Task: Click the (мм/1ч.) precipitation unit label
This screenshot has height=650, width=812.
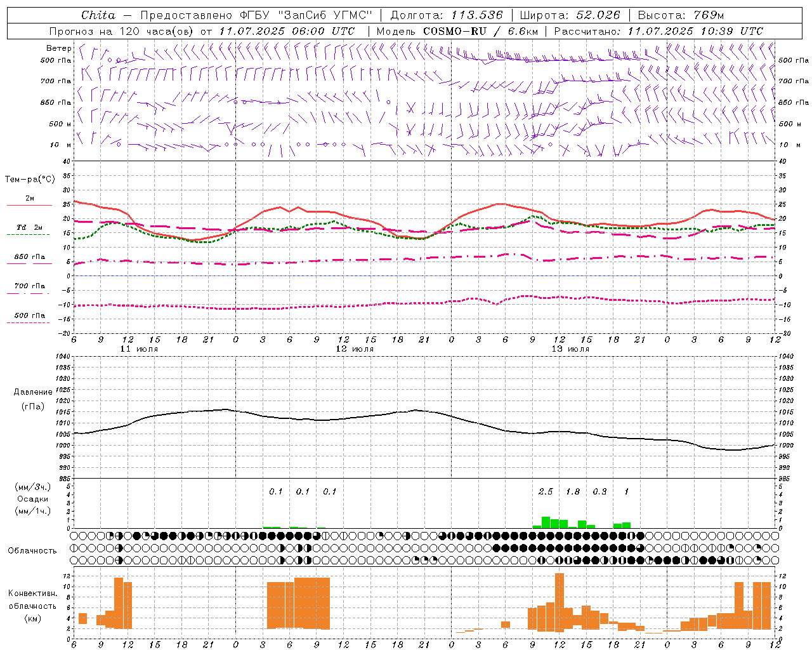Action: pos(32,511)
